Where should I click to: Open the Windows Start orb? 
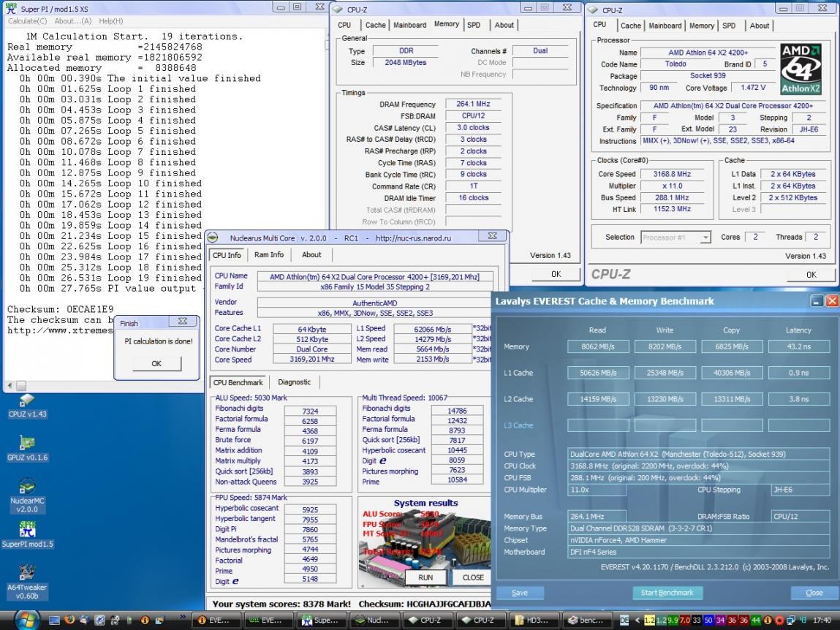coord(26,620)
